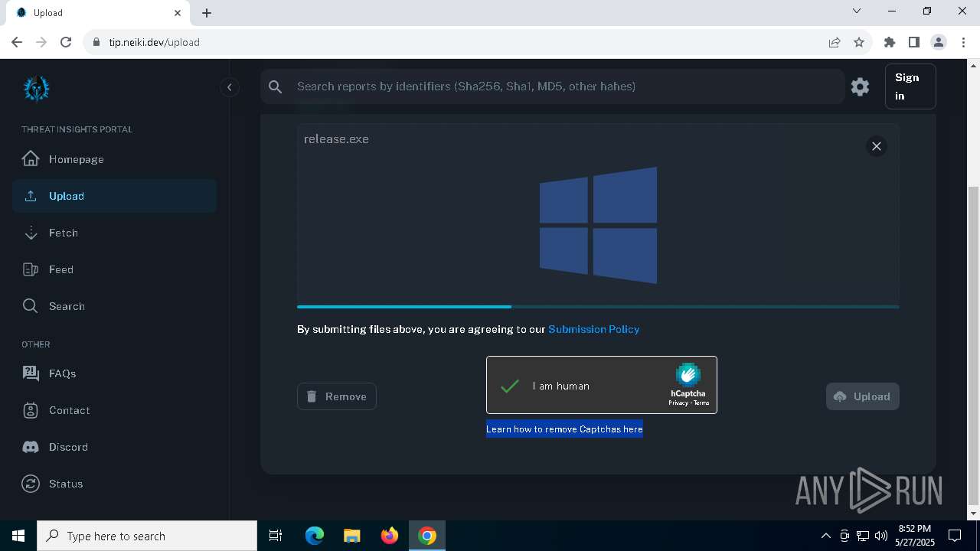Launch Microsoft Edge from taskbar

pyautogui.click(x=315, y=536)
